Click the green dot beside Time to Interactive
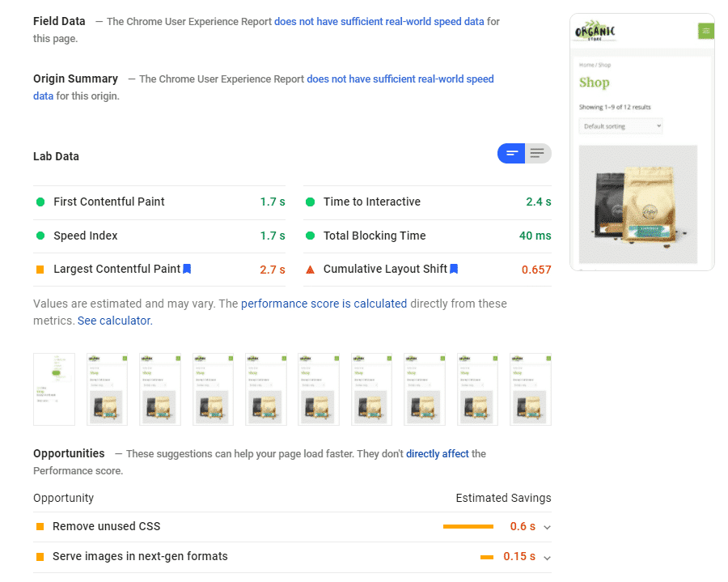 [310, 202]
